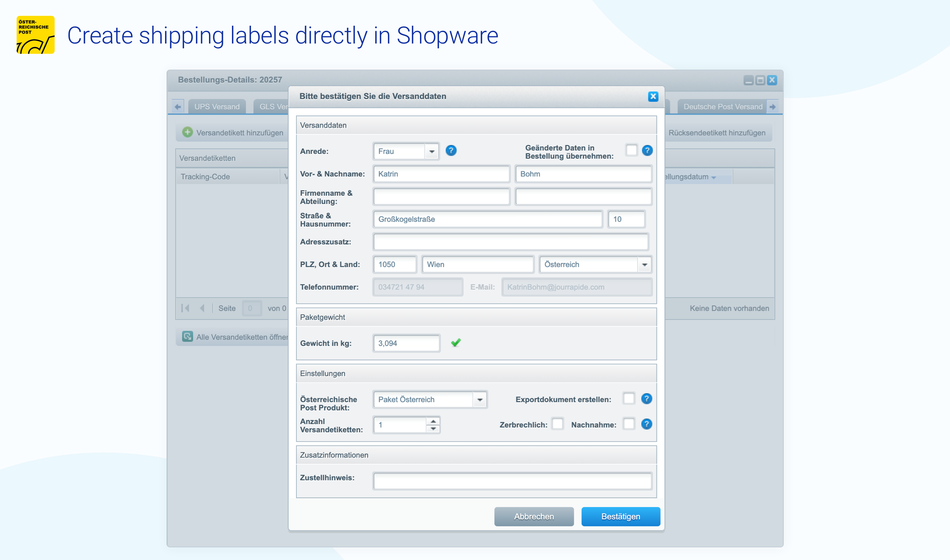This screenshot has width=950, height=560.
Task: Click Gewicht in kg field
Action: [407, 343]
